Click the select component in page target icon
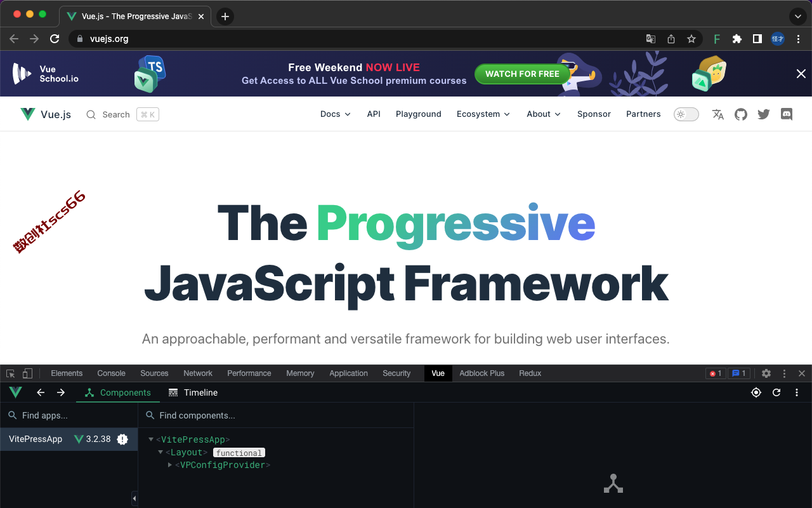The height and width of the screenshot is (508, 812). click(x=756, y=392)
